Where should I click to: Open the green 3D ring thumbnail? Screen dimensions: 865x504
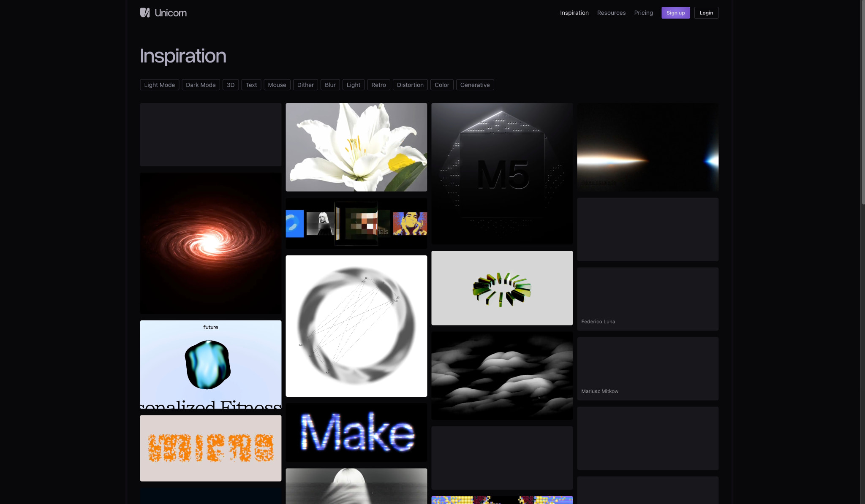502,288
